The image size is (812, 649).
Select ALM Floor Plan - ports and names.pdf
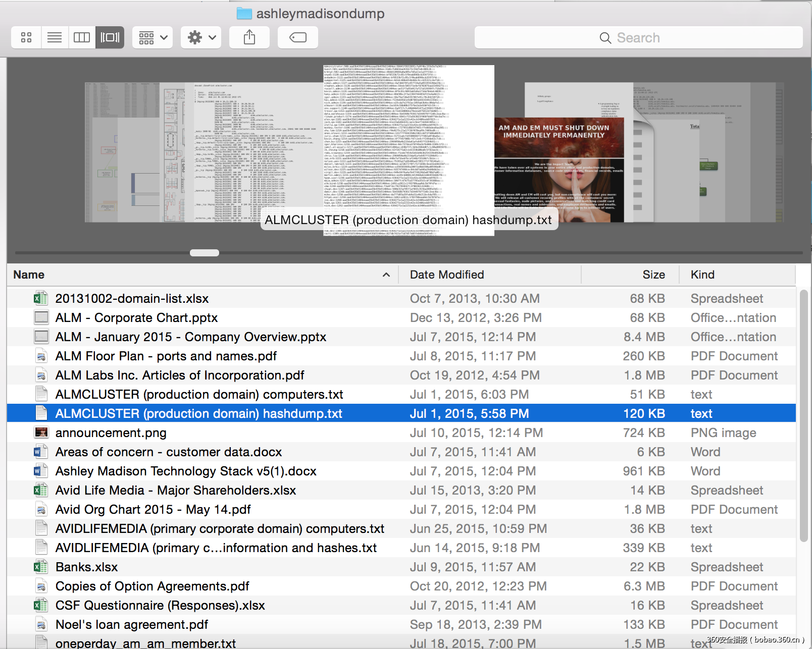point(166,356)
